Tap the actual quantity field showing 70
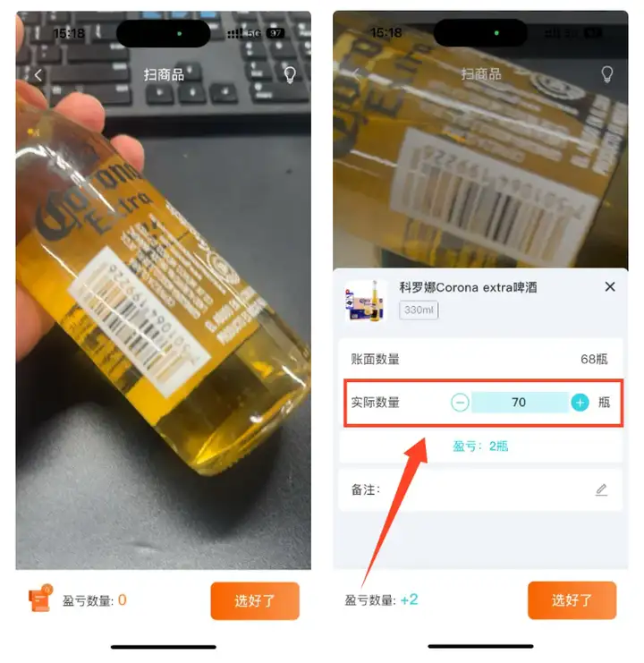Viewport: 644px width, 663px height. pyautogui.click(x=520, y=402)
